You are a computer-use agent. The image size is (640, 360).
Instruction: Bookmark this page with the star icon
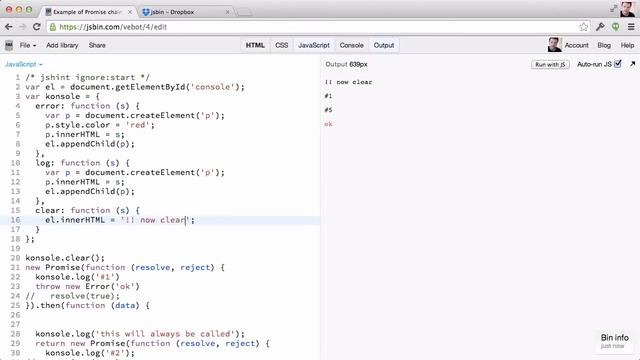tap(583, 27)
